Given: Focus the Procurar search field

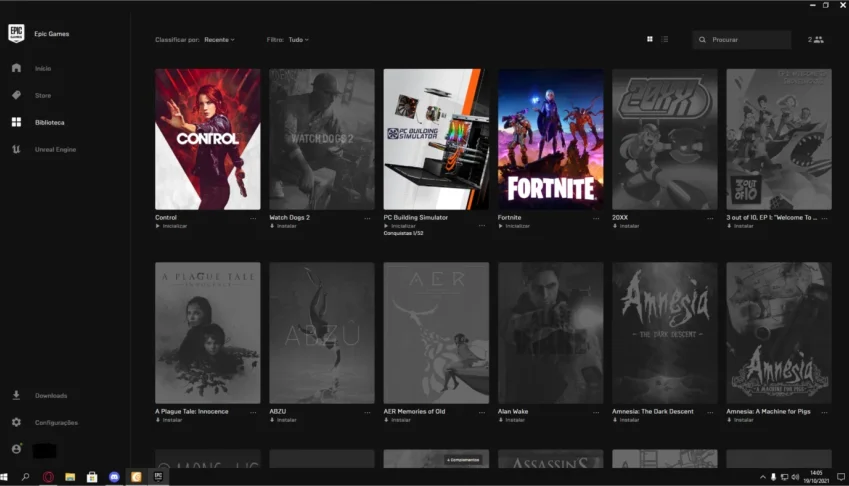Looking at the screenshot, I should [x=741, y=40].
